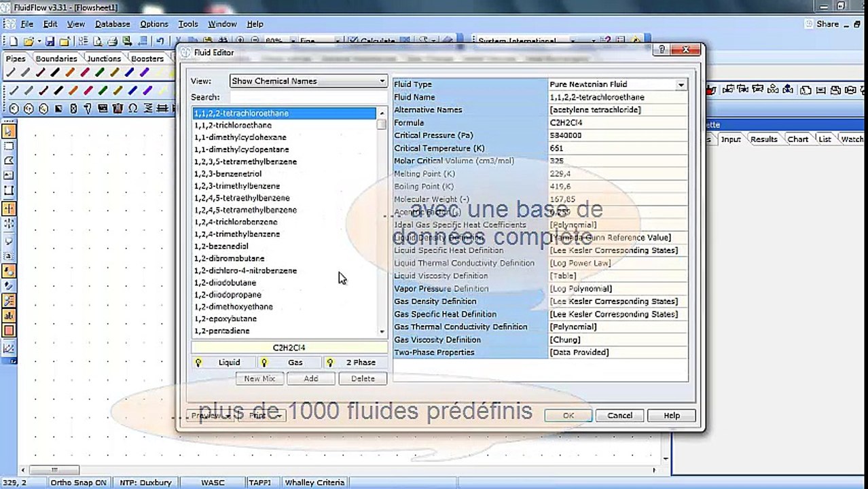Open the Tools menu

[x=188, y=24]
